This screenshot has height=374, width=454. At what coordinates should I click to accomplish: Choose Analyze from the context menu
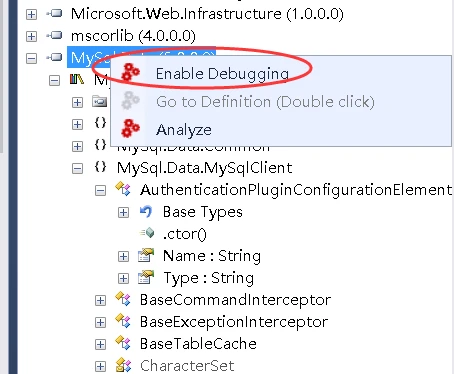[x=184, y=130]
